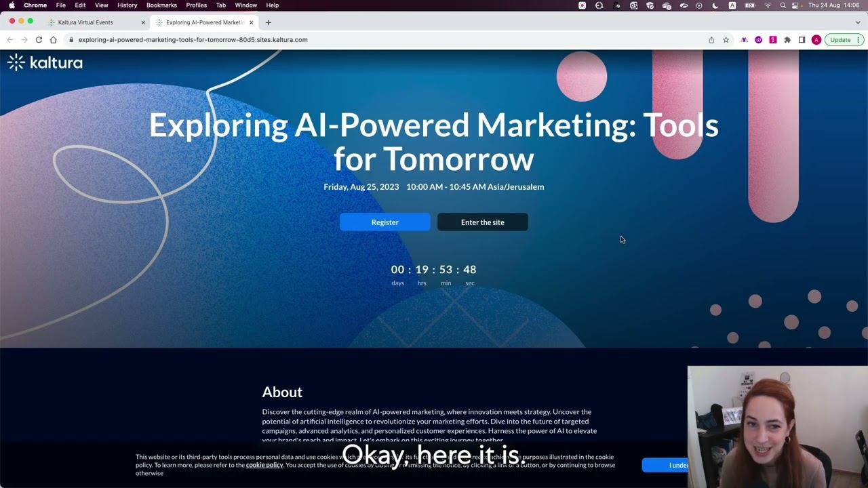The width and height of the screenshot is (868, 488).
Task: Click the forward navigation arrow
Action: 24,40
